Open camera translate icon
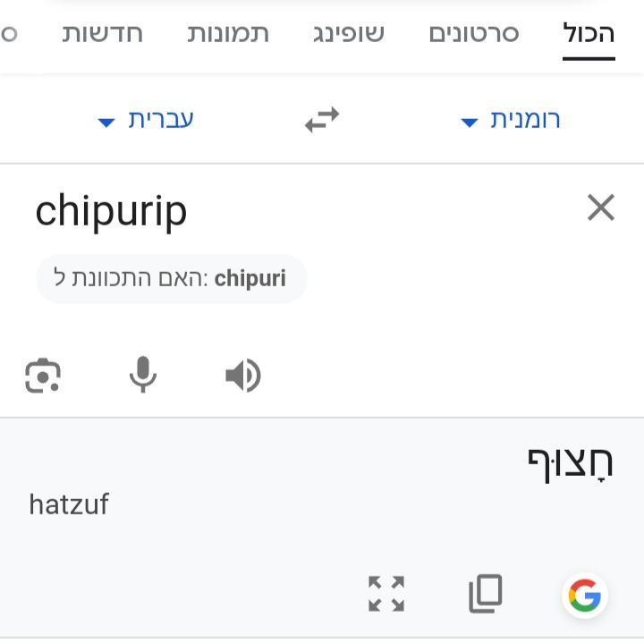The image size is (644, 644). (x=42, y=376)
